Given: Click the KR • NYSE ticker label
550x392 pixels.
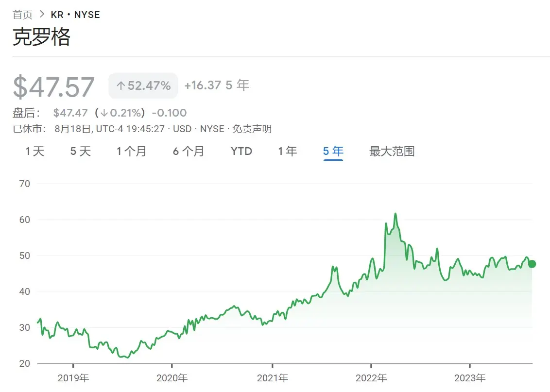Looking at the screenshot, I should (x=75, y=15).
